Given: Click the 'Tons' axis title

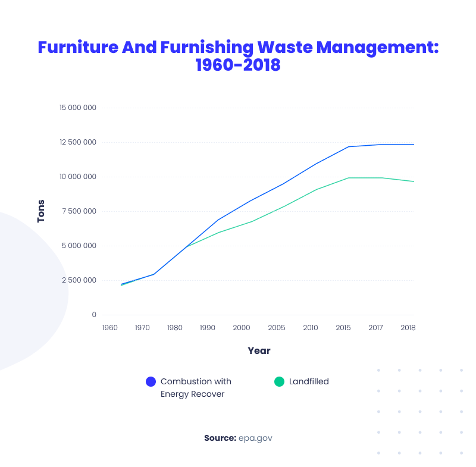Looking at the screenshot, I should coord(40,211).
